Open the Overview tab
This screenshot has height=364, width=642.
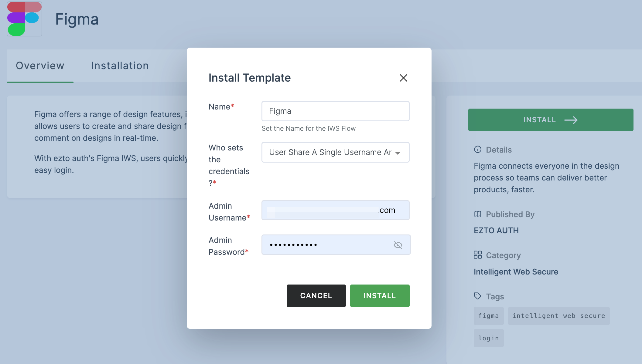click(40, 66)
